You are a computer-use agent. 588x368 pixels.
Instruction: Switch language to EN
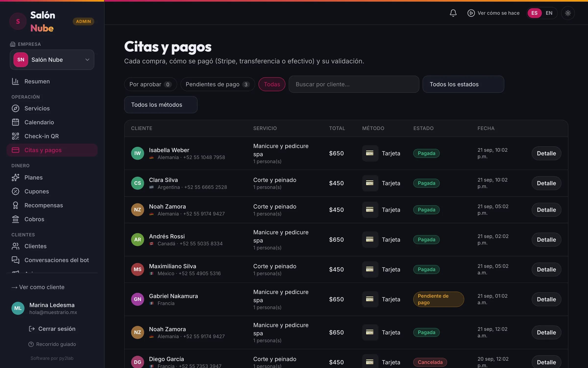[549, 13]
